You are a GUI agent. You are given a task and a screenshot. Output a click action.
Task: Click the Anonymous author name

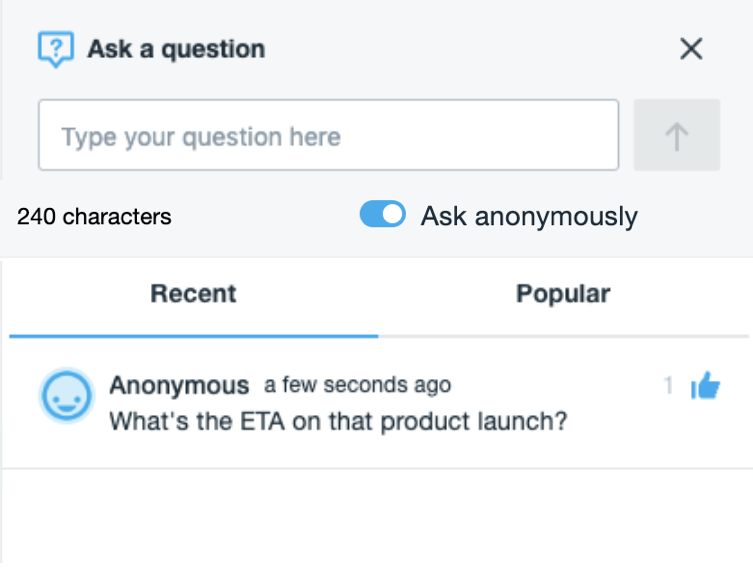pos(179,385)
